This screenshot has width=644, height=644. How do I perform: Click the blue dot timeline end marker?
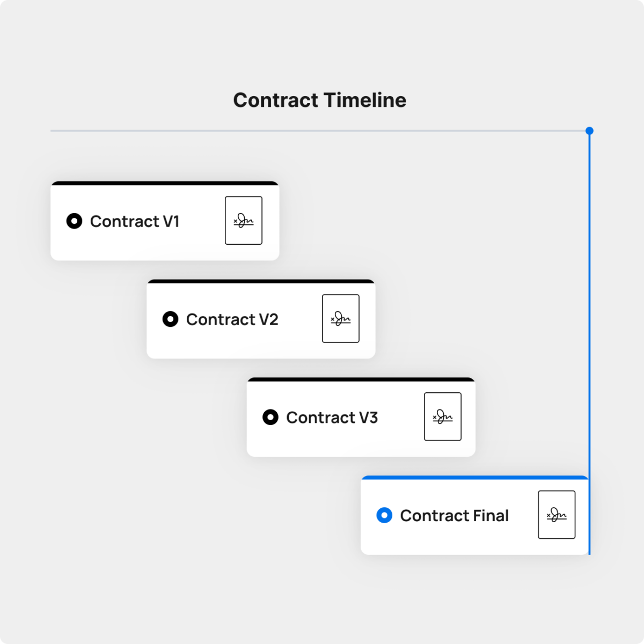[589, 130]
